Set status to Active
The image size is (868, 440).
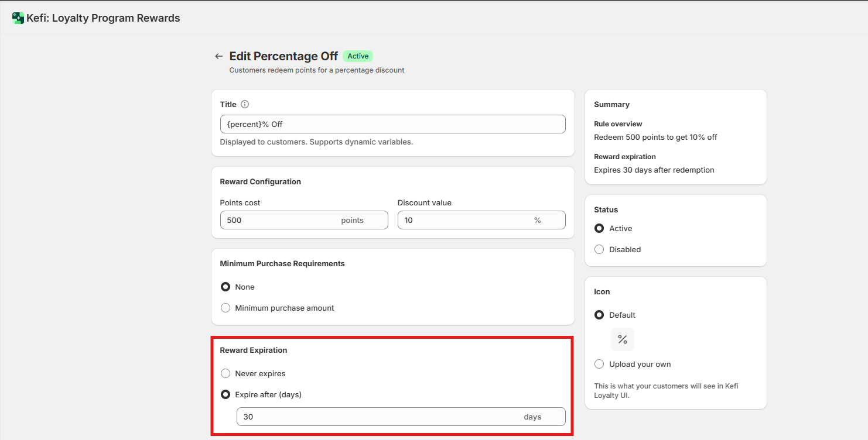pos(599,228)
